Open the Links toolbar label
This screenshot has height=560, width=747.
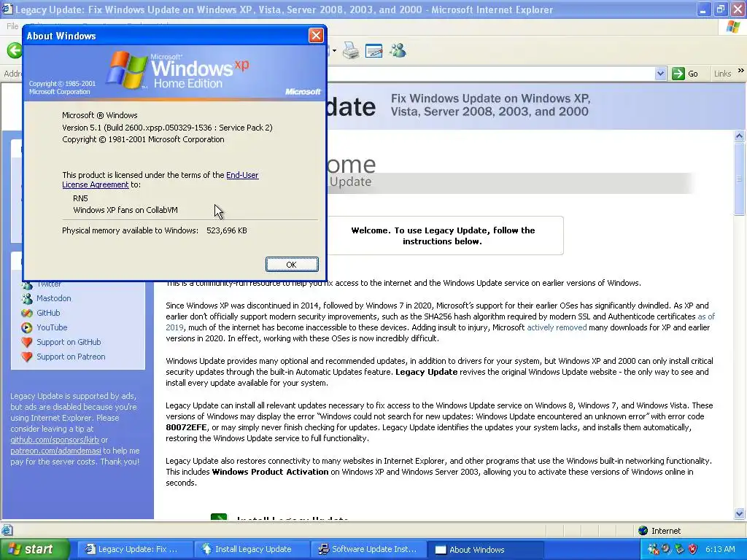(722, 74)
